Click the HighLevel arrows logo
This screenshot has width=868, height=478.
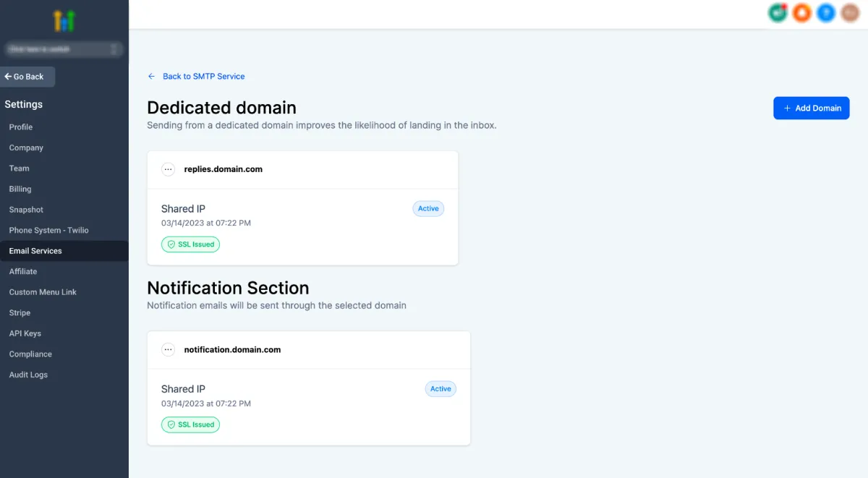(x=64, y=21)
